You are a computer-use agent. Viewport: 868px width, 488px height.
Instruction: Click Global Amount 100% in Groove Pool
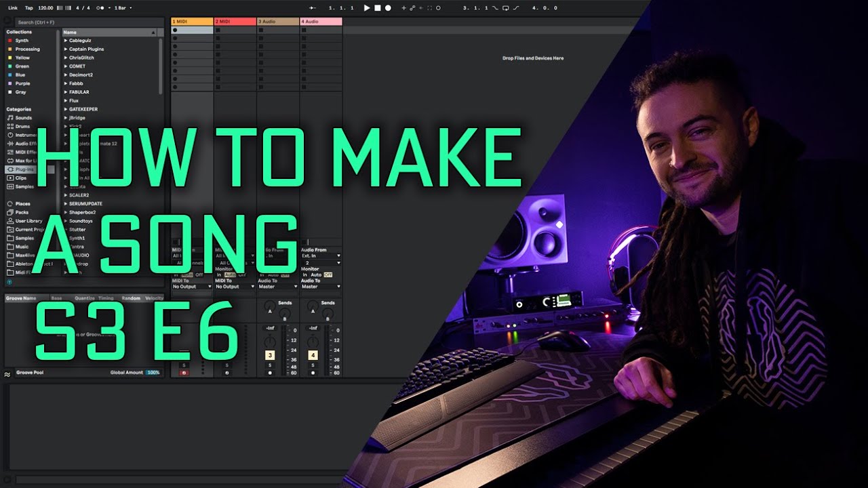coord(153,373)
